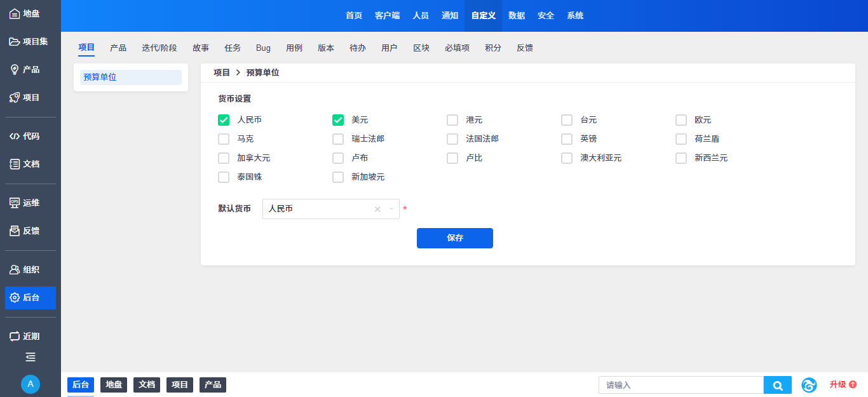The width and height of the screenshot is (868, 397).
Task: Open the 系统 top menu
Action: [575, 15]
